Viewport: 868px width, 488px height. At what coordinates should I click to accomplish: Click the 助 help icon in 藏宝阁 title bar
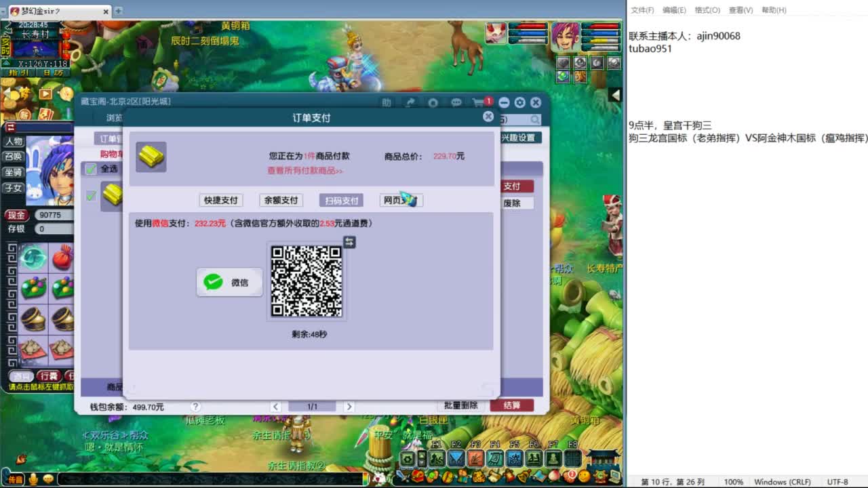[386, 103]
